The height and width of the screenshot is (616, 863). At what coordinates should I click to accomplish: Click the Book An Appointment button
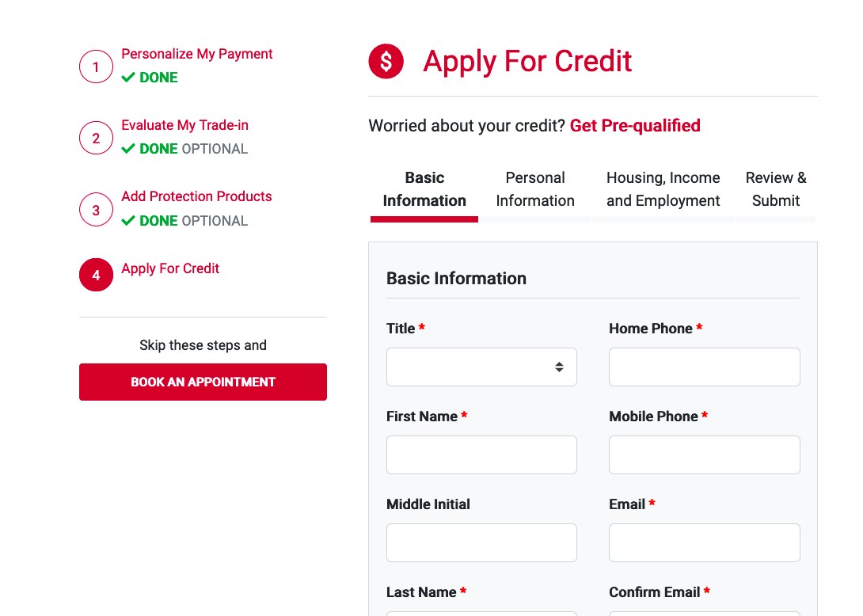(203, 382)
